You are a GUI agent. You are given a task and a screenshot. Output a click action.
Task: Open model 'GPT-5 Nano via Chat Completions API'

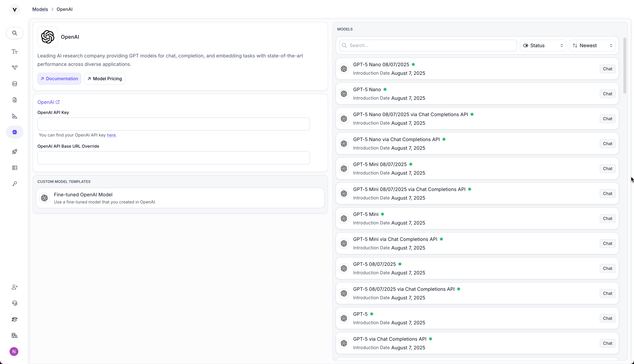[x=477, y=144]
